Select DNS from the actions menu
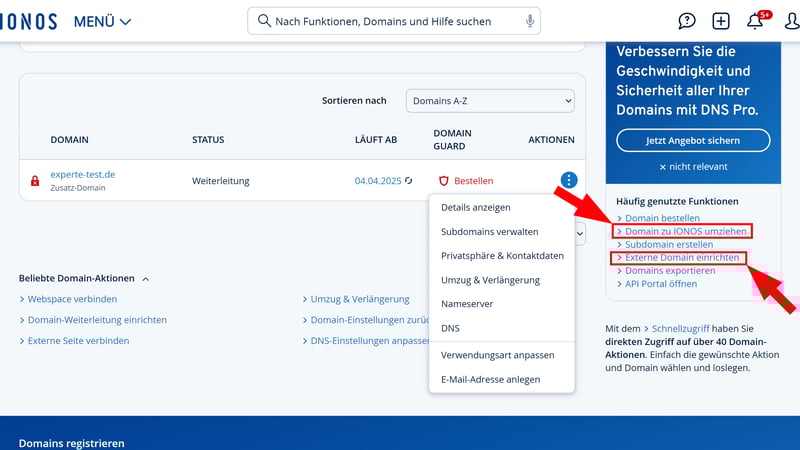The width and height of the screenshot is (800, 450). [x=450, y=328]
